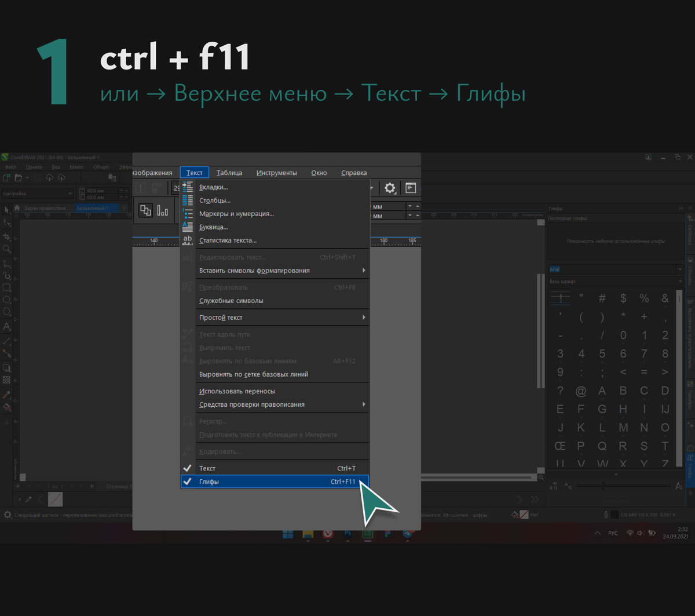
Task: Choose Служебные символы menu item
Action: point(275,301)
